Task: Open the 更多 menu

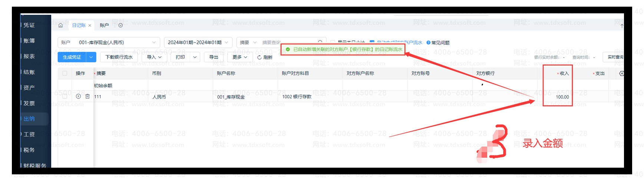Action: tap(240, 57)
